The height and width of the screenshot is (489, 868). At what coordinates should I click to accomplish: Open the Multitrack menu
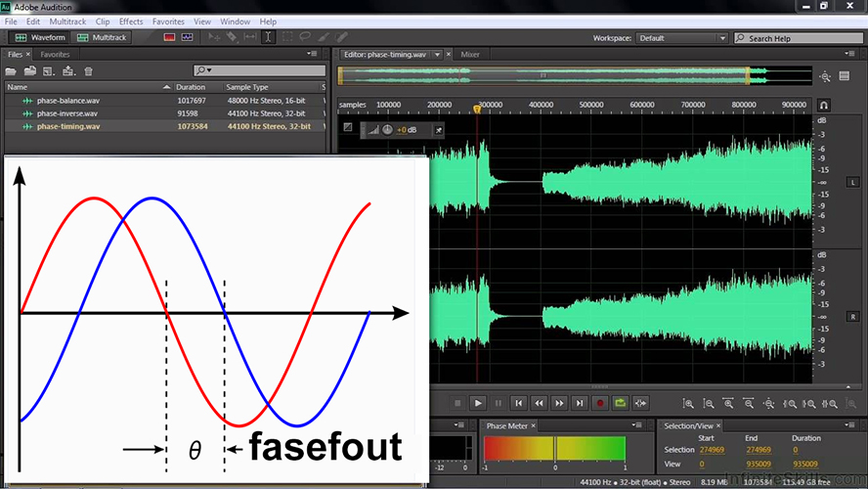67,22
